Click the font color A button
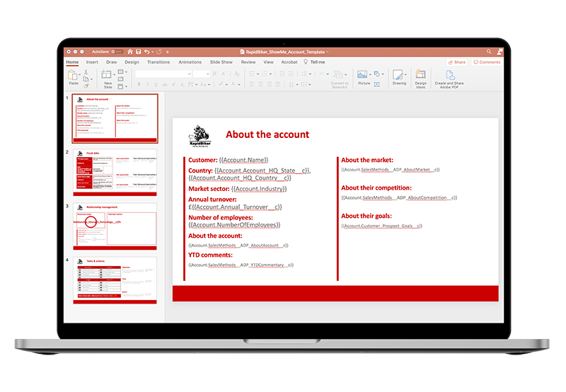 (x=233, y=84)
